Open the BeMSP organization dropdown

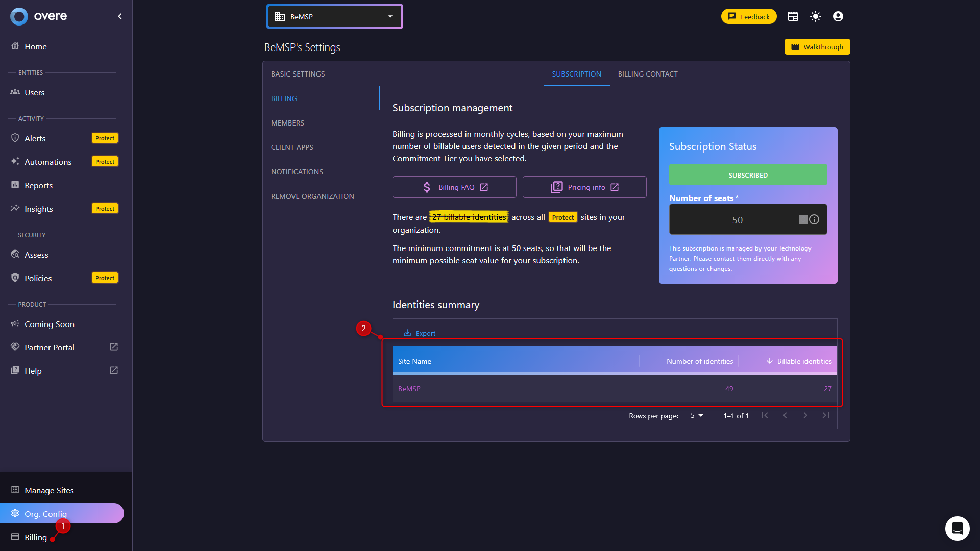click(x=334, y=16)
